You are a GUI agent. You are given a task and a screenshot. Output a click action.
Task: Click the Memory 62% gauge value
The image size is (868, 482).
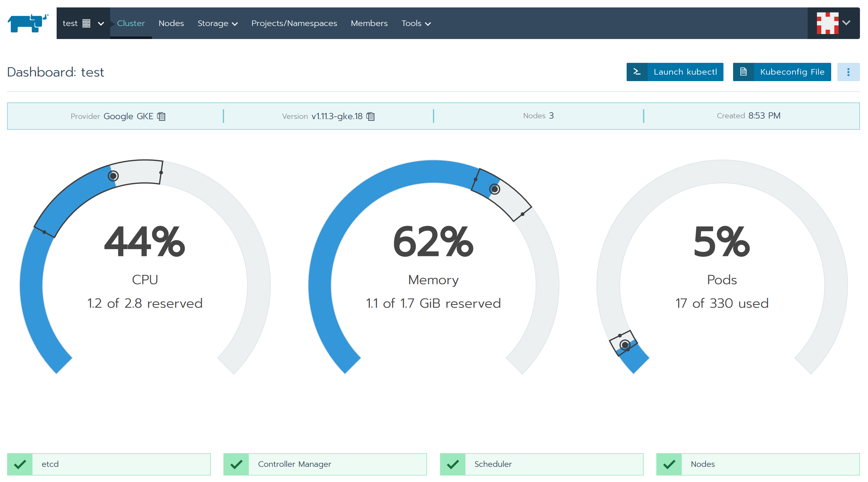point(433,242)
